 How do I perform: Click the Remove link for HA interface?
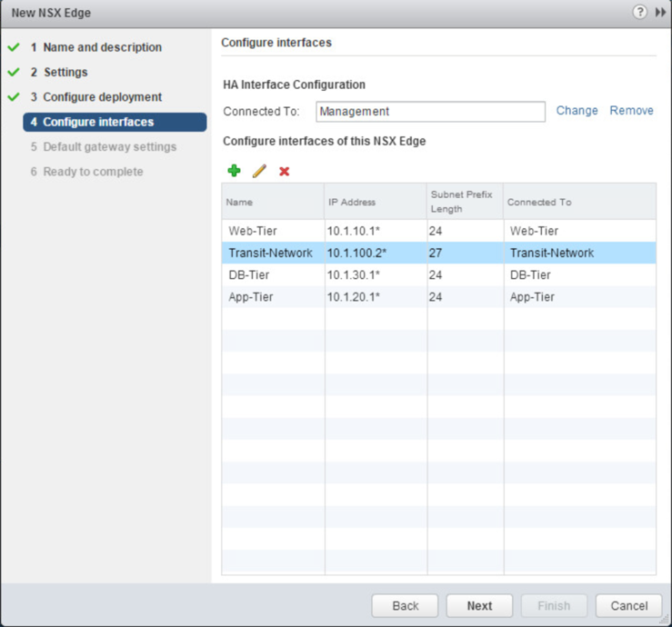pyautogui.click(x=631, y=111)
